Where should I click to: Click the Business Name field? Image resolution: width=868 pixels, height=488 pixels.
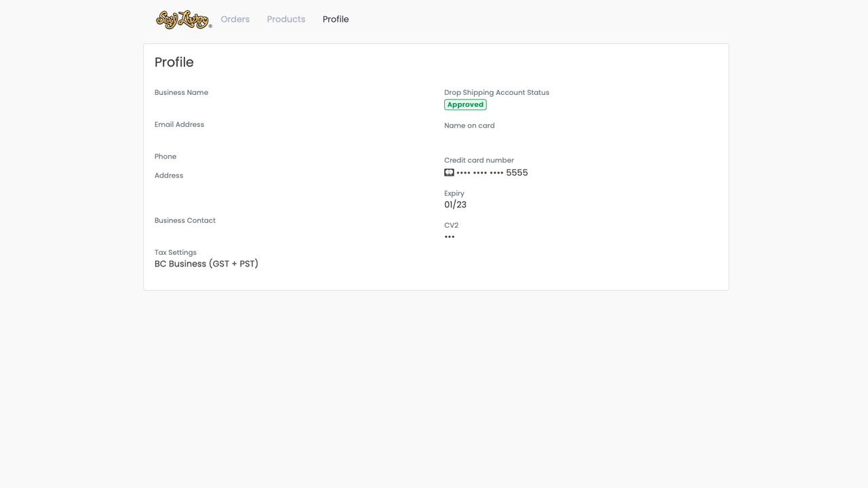pos(181,92)
